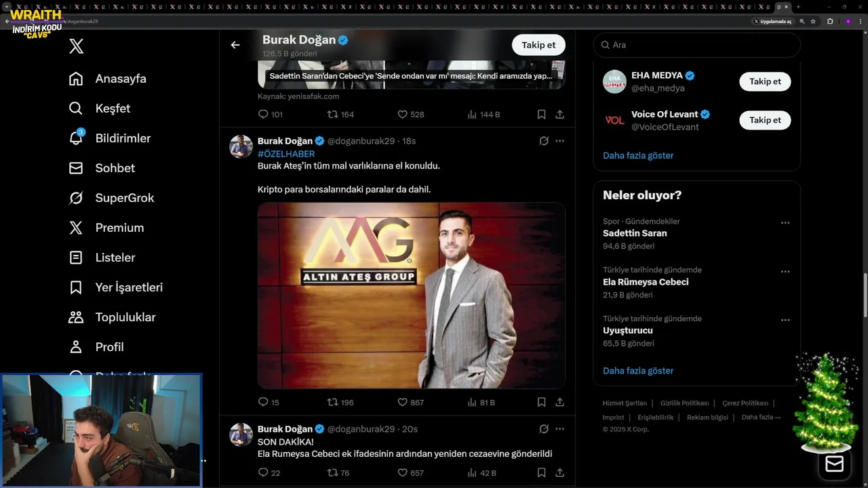868x488 pixels.
Task: Like the post with 528 likes
Action: point(410,115)
